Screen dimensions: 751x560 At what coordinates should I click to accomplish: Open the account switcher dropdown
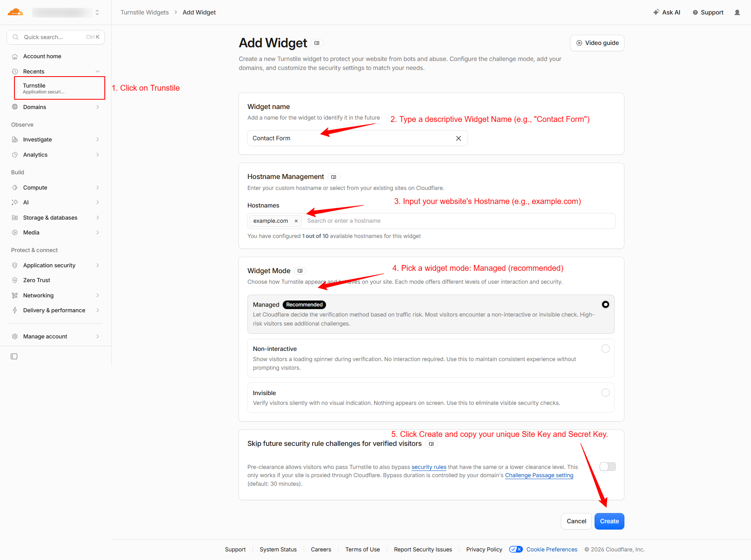(x=66, y=13)
